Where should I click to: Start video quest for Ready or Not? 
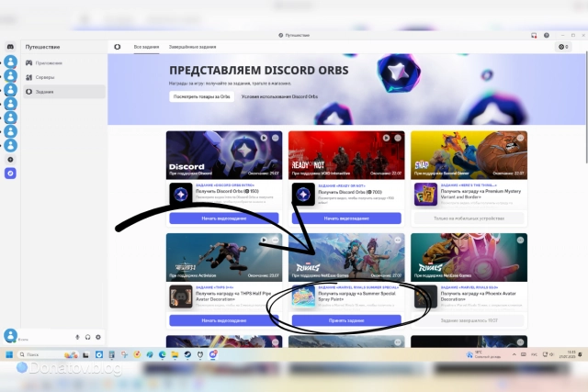click(x=346, y=218)
